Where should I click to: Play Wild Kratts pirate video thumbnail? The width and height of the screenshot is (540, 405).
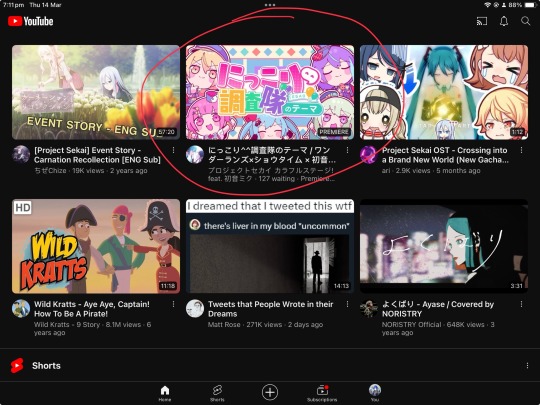click(96, 246)
